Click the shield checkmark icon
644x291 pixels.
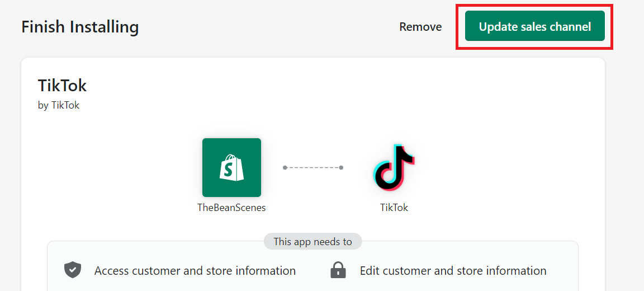coord(73,270)
